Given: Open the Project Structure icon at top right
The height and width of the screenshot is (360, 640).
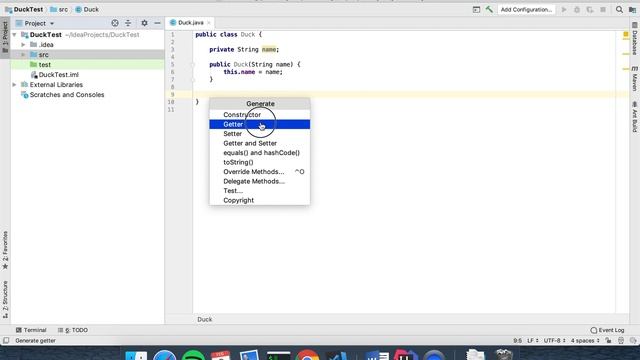Looking at the screenshot, I should pos(632,9).
